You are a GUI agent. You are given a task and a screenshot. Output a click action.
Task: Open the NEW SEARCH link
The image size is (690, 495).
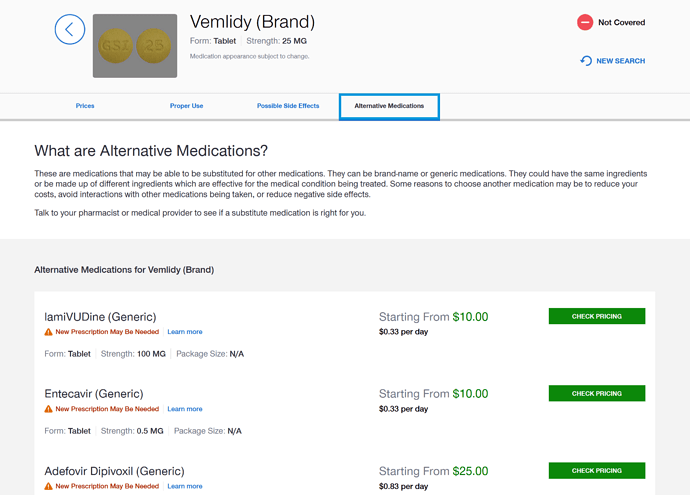coord(620,61)
